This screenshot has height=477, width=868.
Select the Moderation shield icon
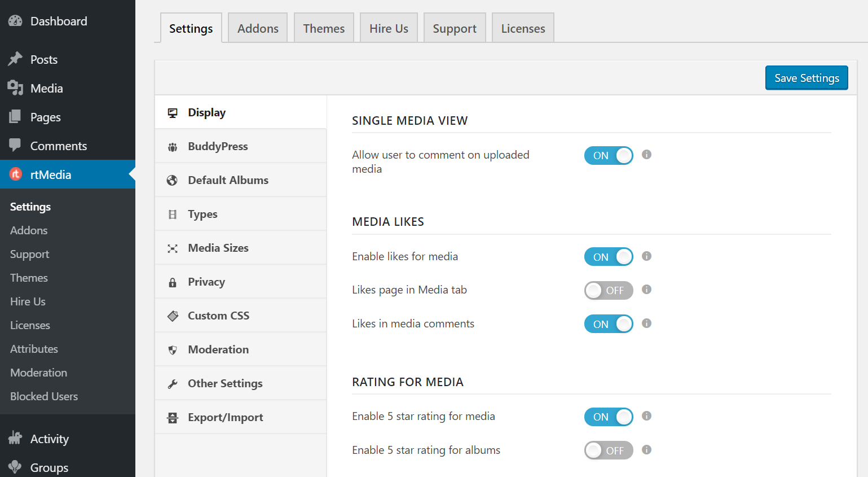pyautogui.click(x=172, y=349)
